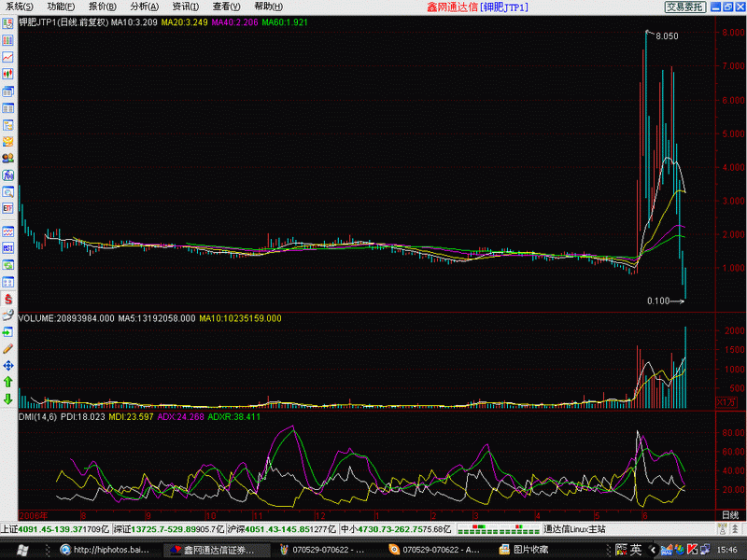Click the 英 input language indicator
747x560 pixels.
[636, 550]
